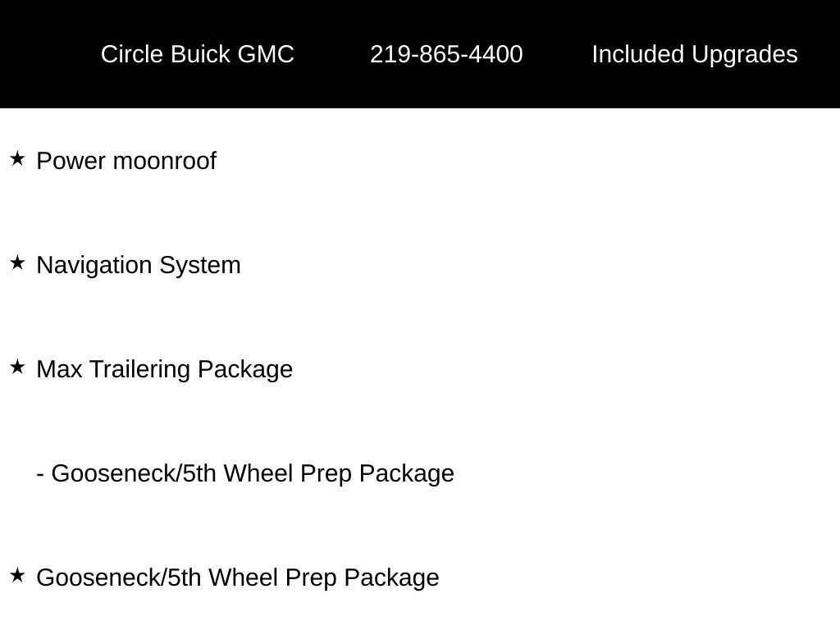Select the Power moonroof upgrade text
Screen dimensions: 840x630
[126, 161]
